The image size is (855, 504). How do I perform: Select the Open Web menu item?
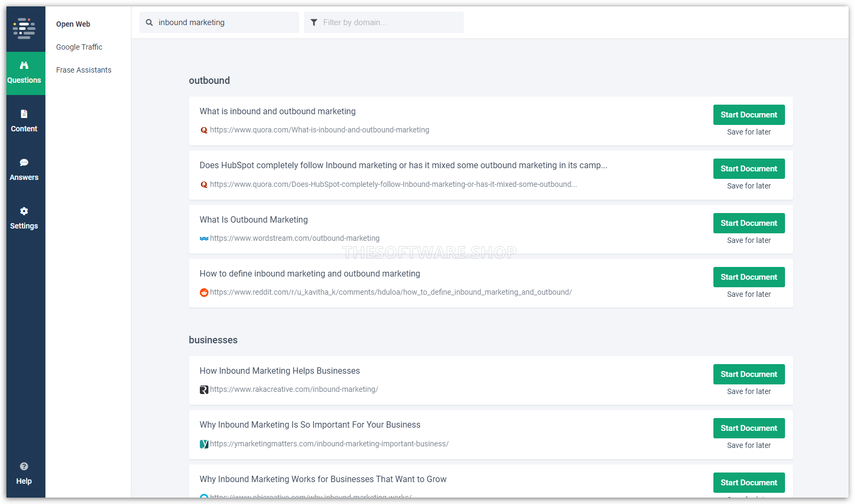(73, 24)
